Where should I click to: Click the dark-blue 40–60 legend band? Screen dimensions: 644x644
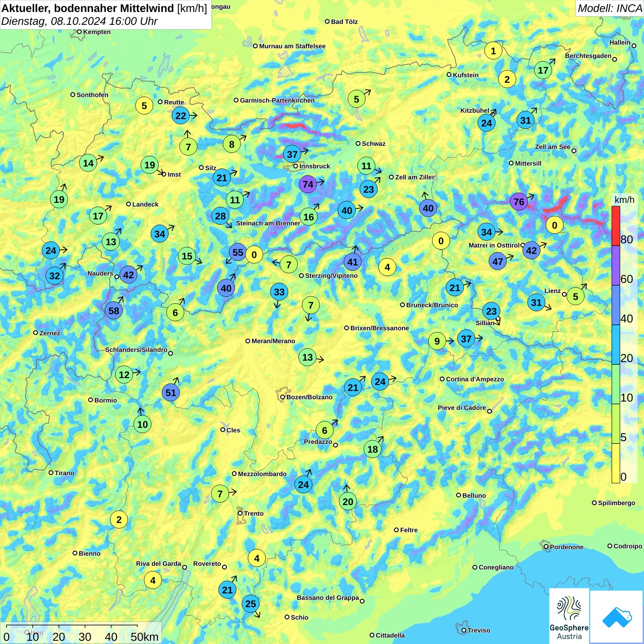[x=616, y=305]
